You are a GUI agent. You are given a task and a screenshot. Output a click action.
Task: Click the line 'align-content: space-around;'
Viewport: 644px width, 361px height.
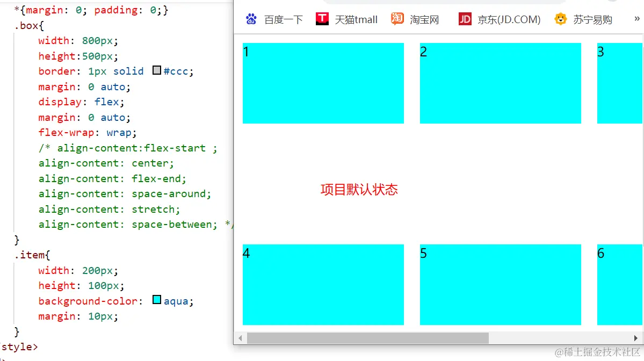pyautogui.click(x=125, y=194)
